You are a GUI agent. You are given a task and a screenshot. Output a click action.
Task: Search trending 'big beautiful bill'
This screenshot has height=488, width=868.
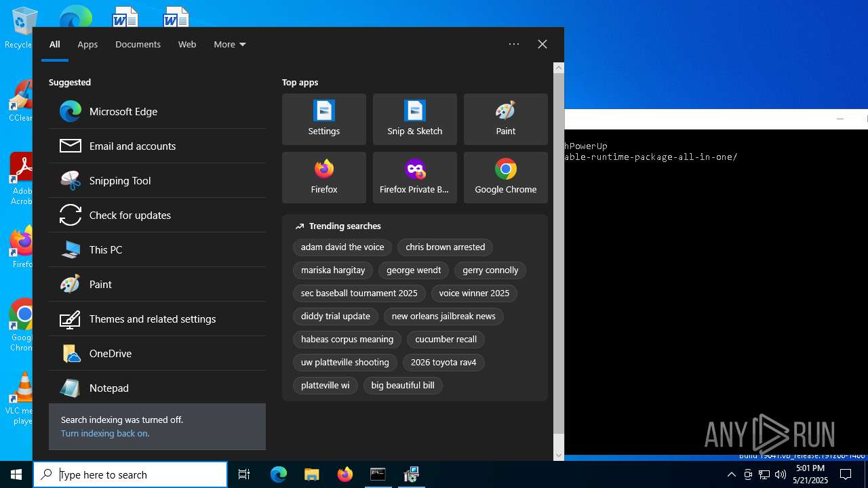pyautogui.click(x=403, y=386)
